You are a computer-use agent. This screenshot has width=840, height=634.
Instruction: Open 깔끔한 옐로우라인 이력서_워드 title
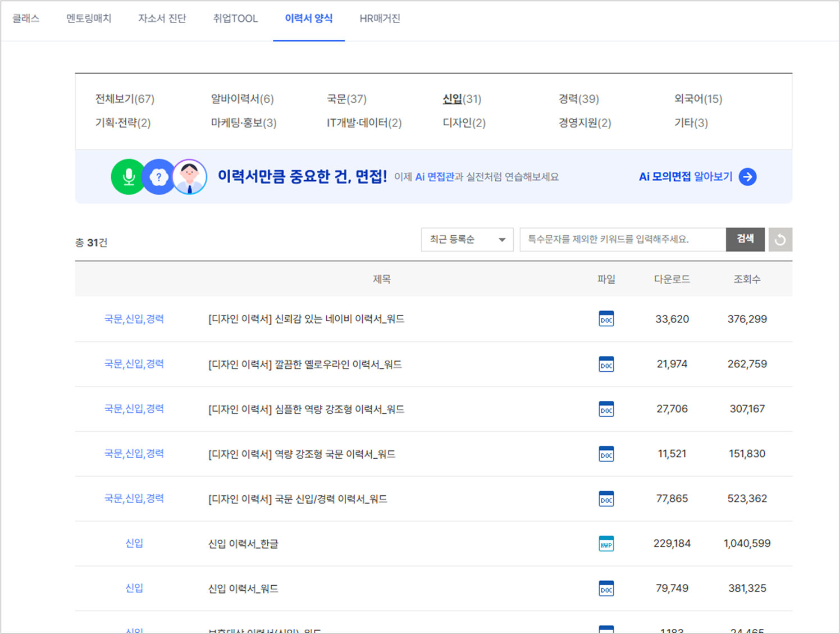click(305, 364)
